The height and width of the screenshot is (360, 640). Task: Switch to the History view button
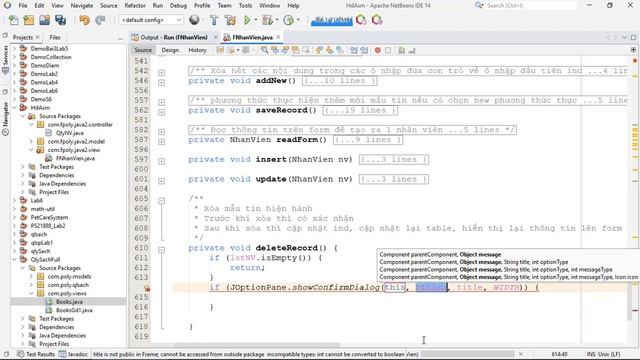click(x=198, y=50)
